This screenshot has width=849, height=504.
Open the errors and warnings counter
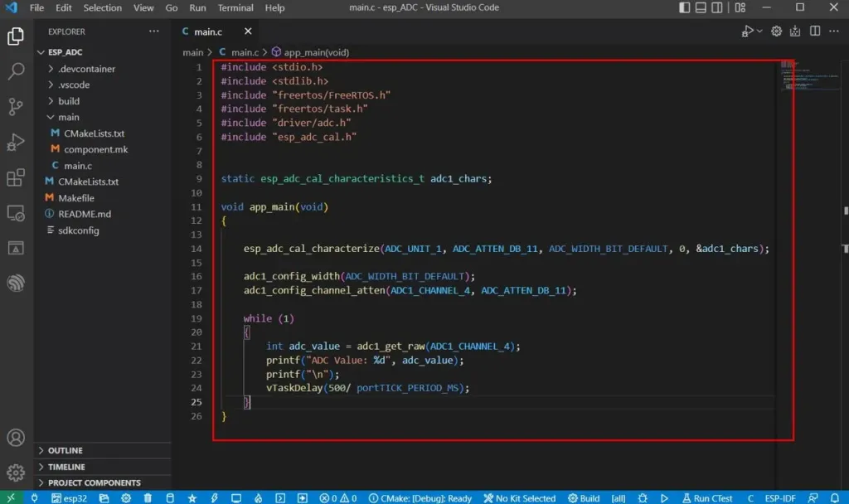tap(338, 498)
